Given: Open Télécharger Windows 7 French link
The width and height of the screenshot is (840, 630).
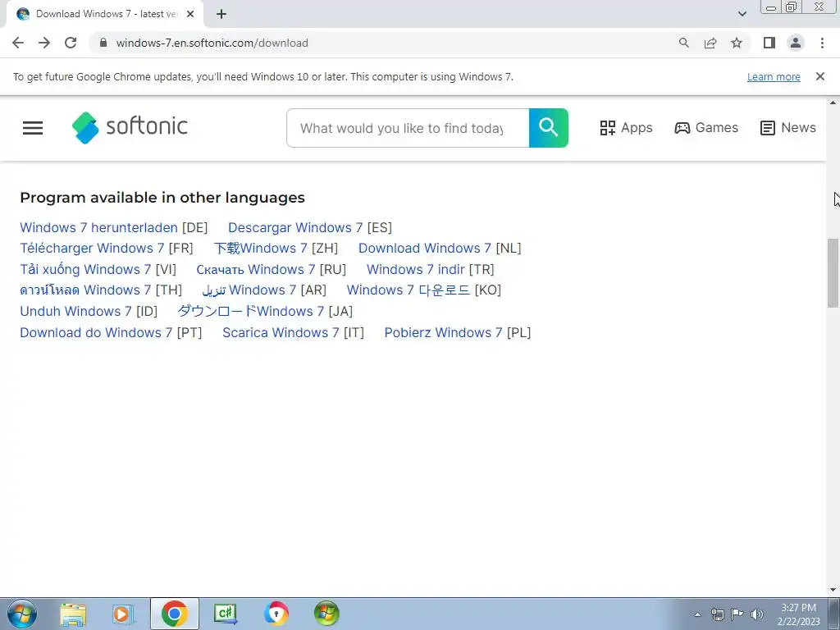Looking at the screenshot, I should 92,248.
